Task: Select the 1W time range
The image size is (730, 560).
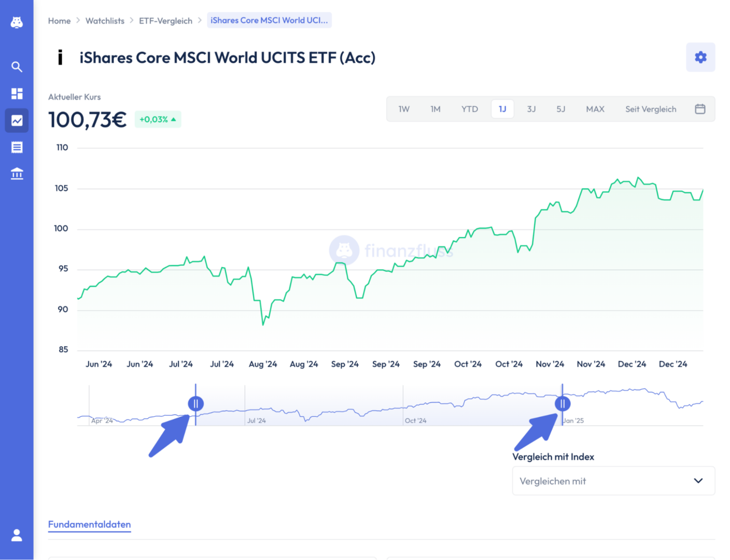Action: 404,109
